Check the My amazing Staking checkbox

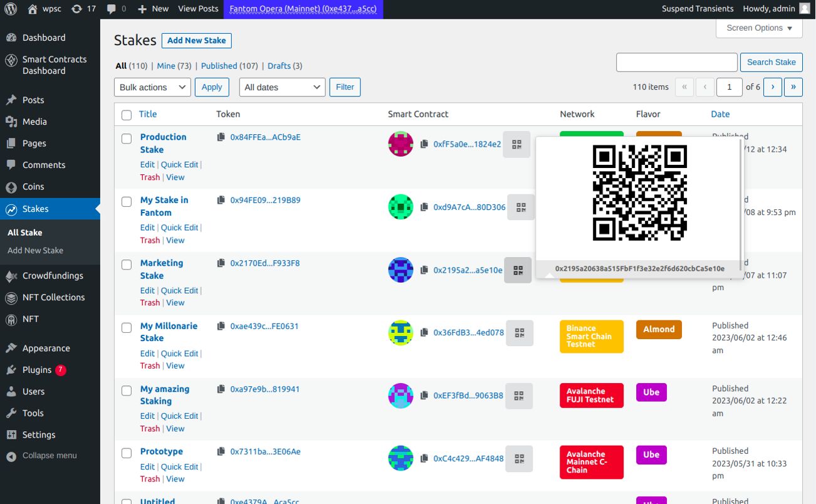click(127, 390)
